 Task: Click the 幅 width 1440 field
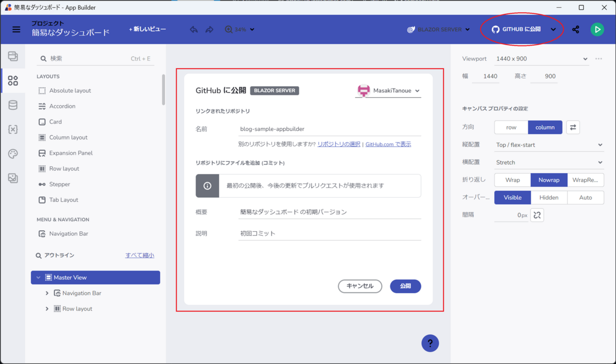(x=485, y=76)
